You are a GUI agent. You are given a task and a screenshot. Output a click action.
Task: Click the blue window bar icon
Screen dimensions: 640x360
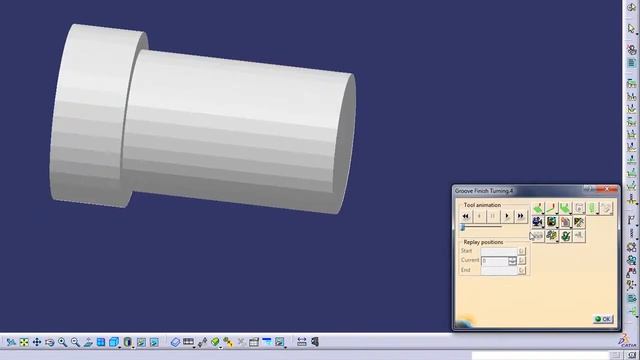pos(267,342)
